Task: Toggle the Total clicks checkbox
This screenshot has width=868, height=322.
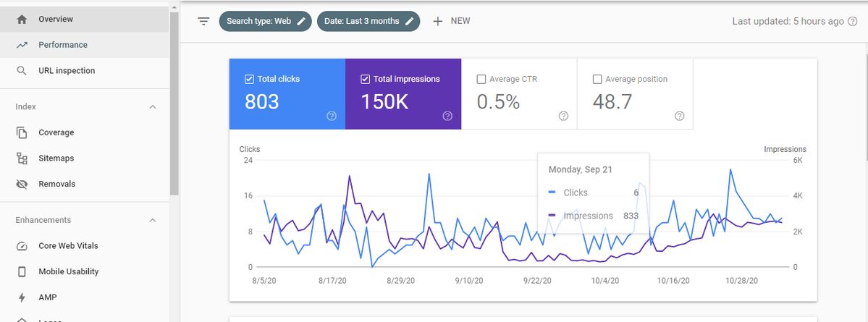Action: coord(249,79)
